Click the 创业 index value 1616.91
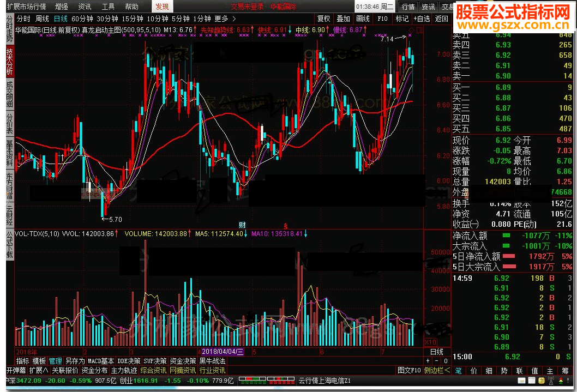The height and width of the screenshot is (392, 577). coord(146,381)
